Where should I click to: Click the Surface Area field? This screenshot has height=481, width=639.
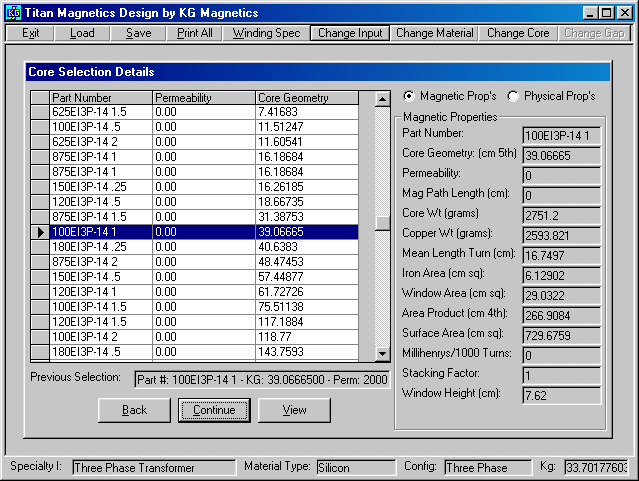pyautogui.click(x=561, y=335)
